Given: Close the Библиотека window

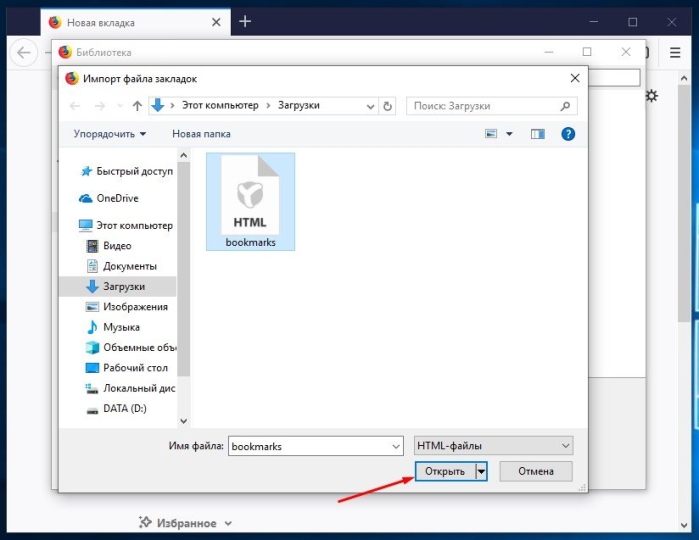Looking at the screenshot, I should 626,52.
